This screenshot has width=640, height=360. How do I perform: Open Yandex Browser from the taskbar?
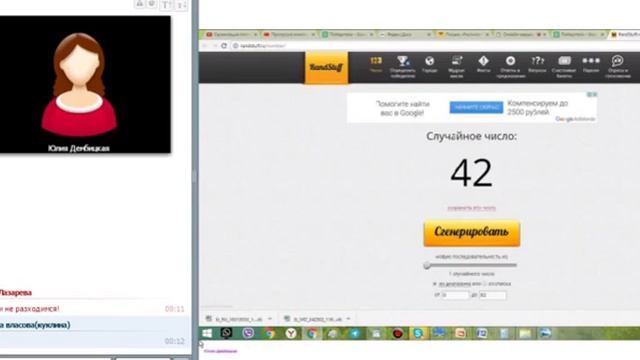coord(291,333)
